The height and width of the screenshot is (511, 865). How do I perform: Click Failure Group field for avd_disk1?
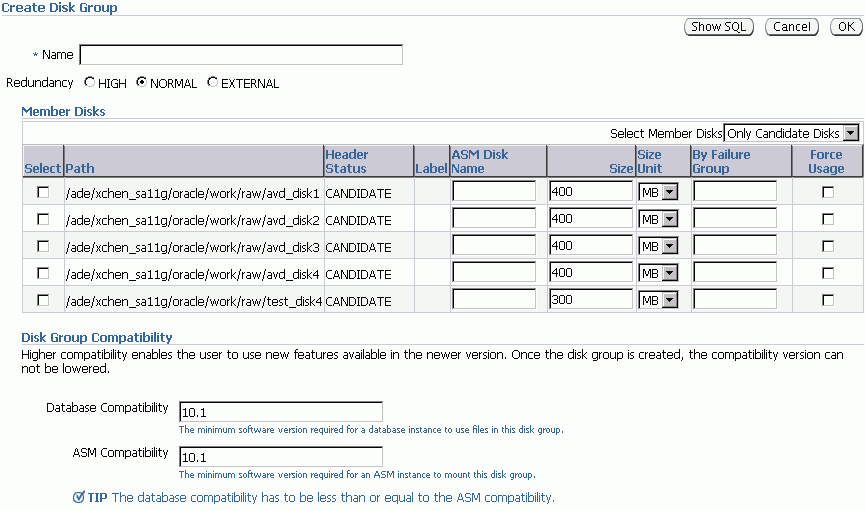tap(735, 191)
